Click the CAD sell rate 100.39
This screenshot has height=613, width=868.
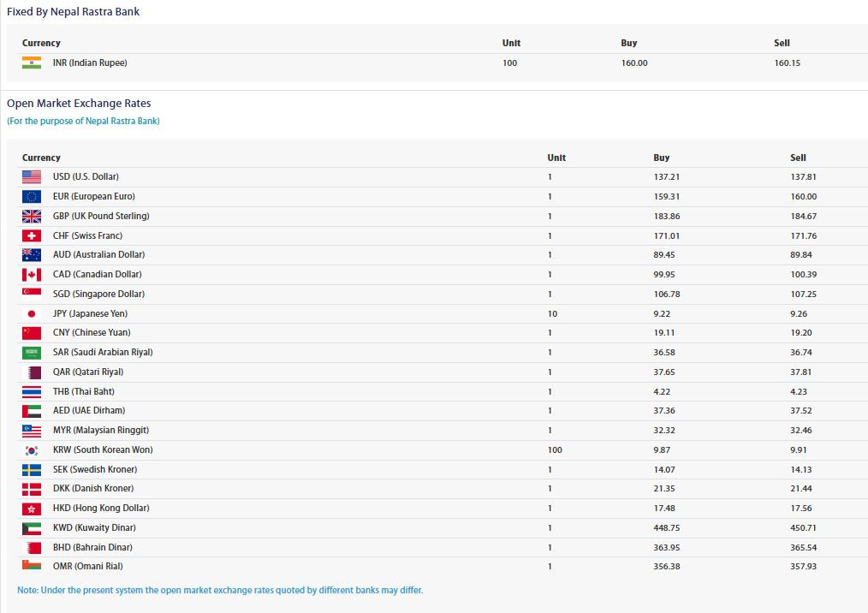(803, 275)
